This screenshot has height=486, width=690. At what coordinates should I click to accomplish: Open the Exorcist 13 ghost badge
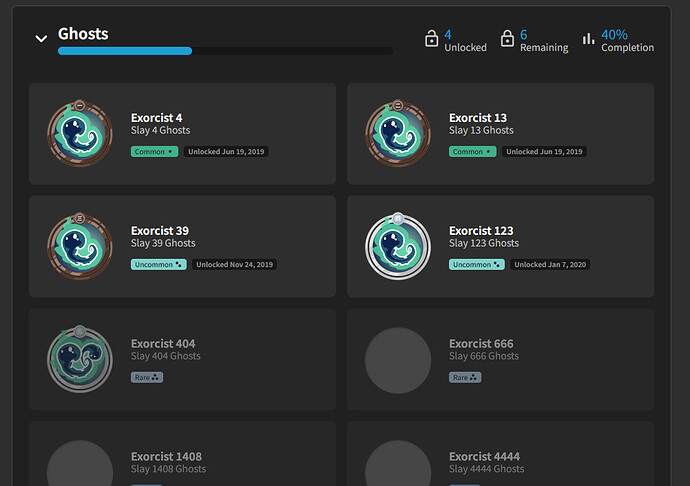coord(398,133)
